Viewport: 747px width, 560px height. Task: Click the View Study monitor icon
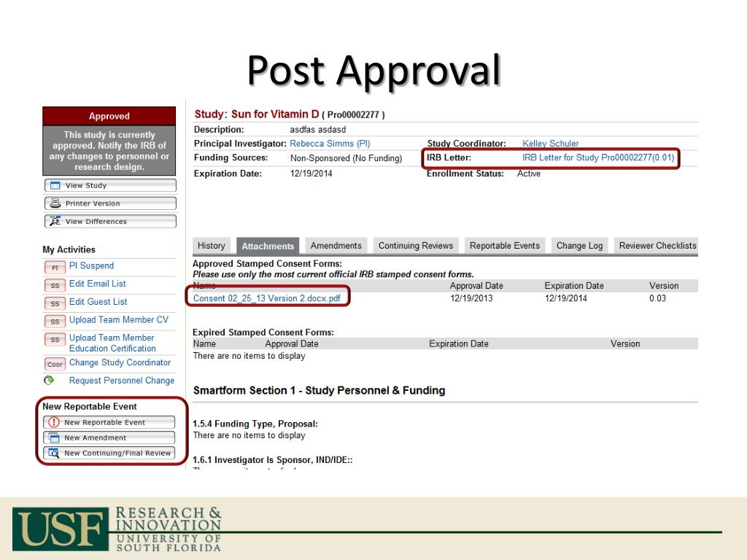(55, 185)
